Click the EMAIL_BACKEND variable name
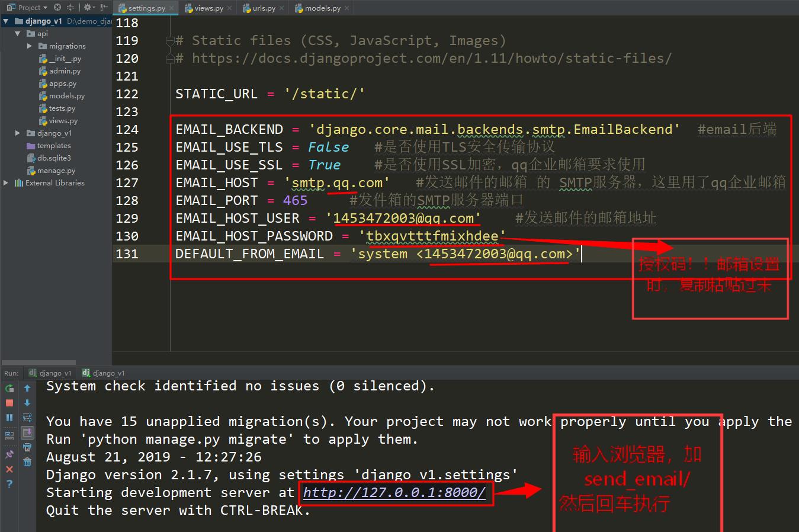The image size is (799, 532). (229, 130)
